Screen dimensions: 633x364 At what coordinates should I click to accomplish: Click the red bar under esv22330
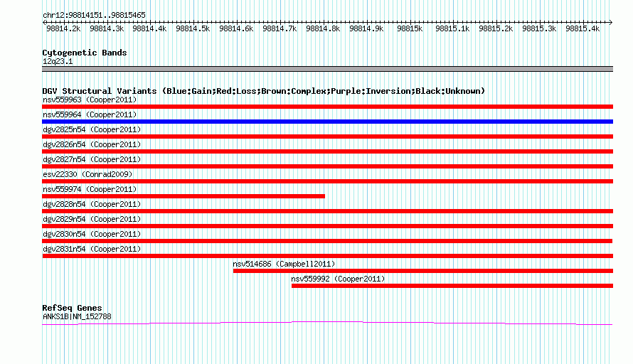(x=327, y=181)
